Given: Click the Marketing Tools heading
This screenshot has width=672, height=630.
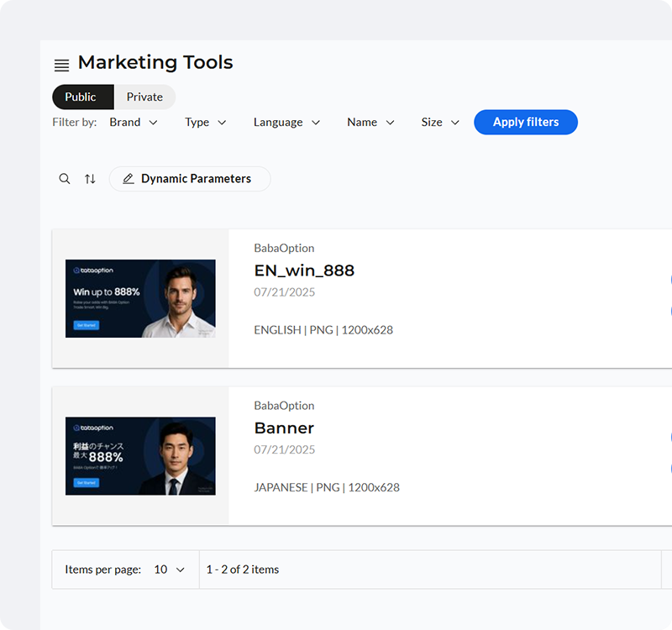Looking at the screenshot, I should click(x=155, y=62).
